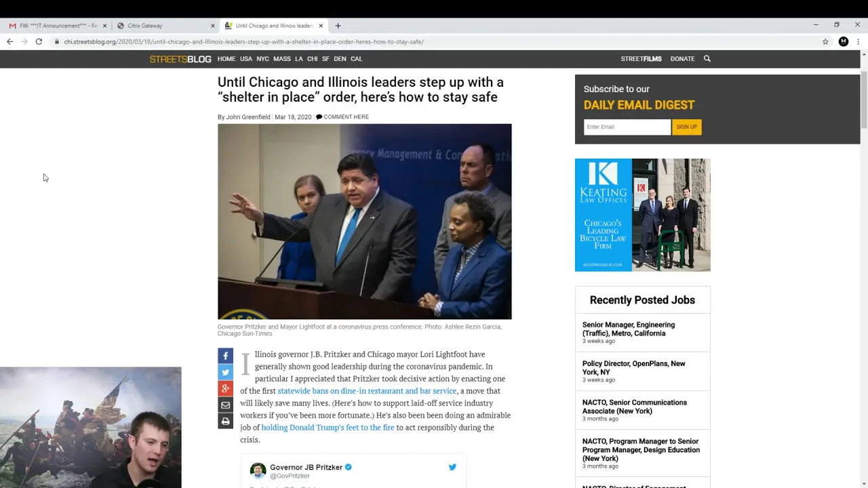The height and width of the screenshot is (488, 868).
Task: Click the DONATE link
Action: [682, 59]
